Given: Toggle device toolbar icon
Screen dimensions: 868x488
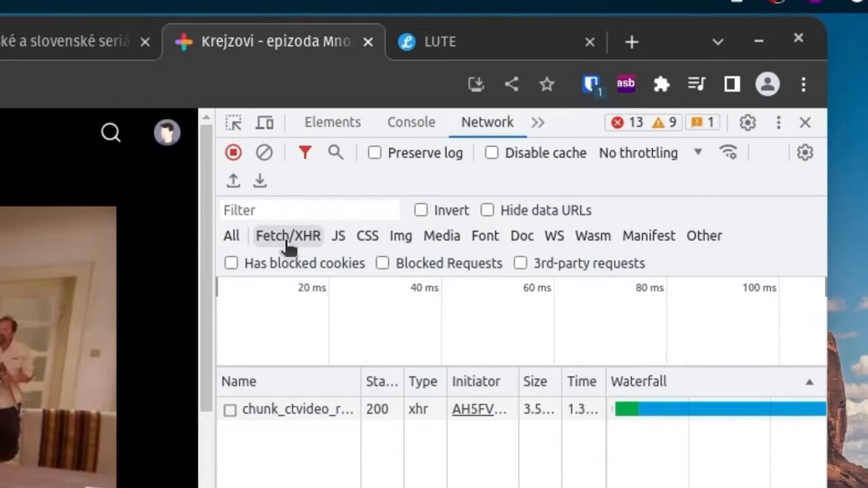Looking at the screenshot, I should coord(264,123).
